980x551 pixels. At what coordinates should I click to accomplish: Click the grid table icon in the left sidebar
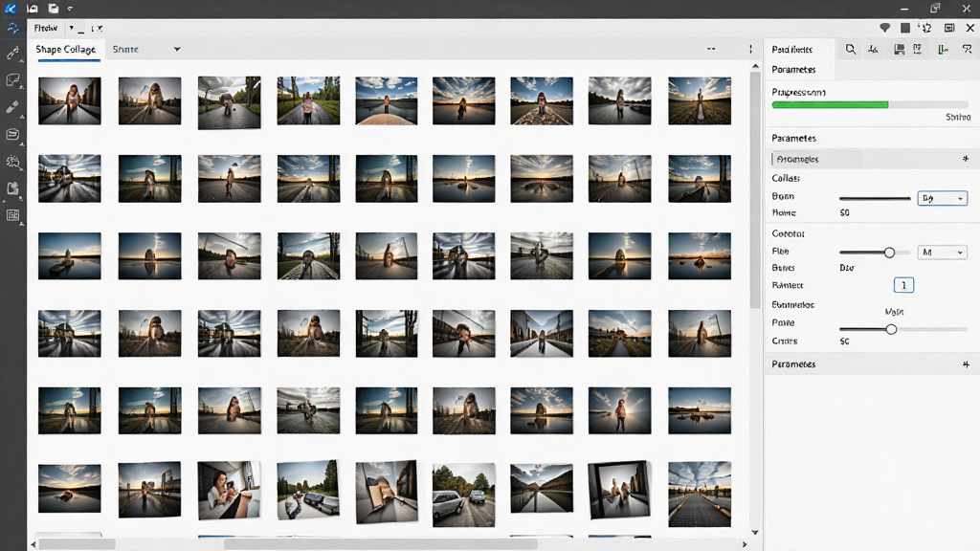coord(12,215)
